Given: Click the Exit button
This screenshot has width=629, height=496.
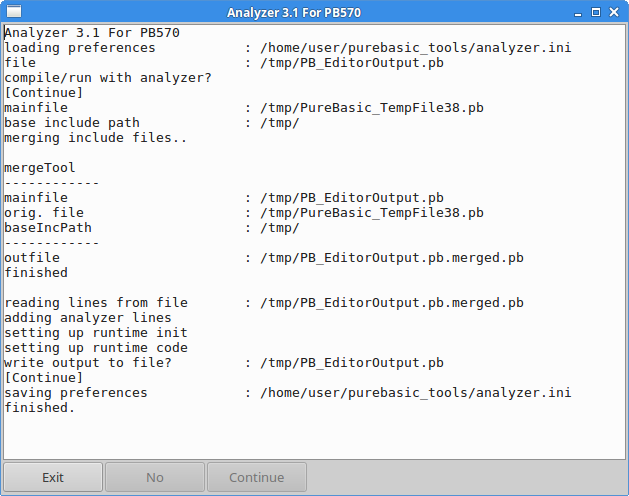Looking at the screenshot, I should click(x=53, y=477).
